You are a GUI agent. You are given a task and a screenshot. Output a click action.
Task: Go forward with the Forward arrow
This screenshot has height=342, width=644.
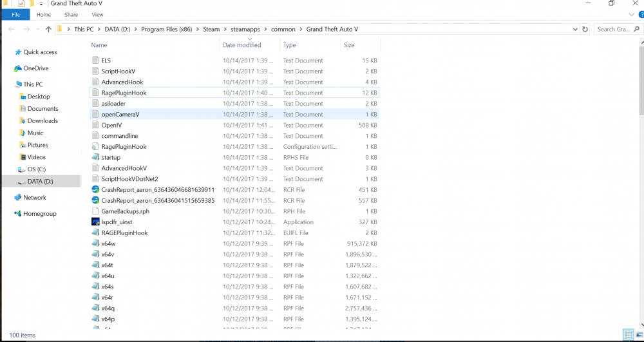(26, 29)
